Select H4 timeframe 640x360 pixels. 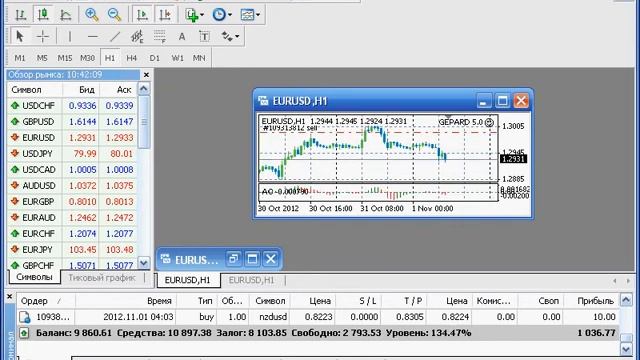[x=131, y=58]
